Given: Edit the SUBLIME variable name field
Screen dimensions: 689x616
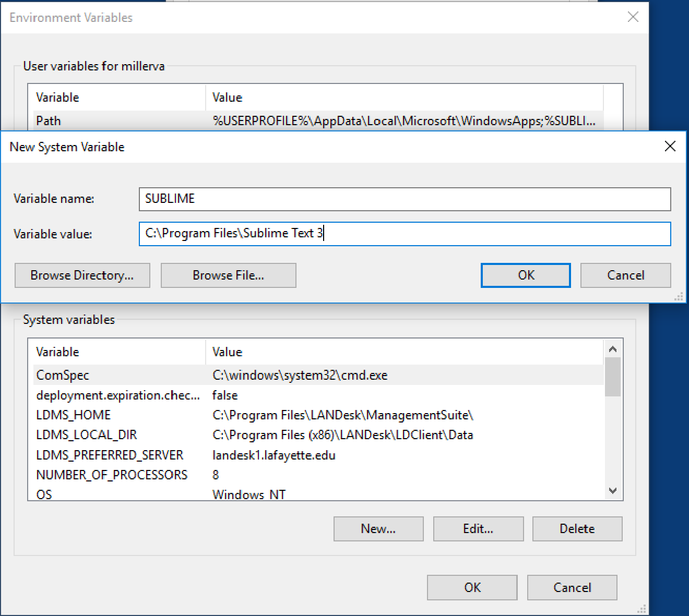Looking at the screenshot, I should pyautogui.click(x=405, y=199).
